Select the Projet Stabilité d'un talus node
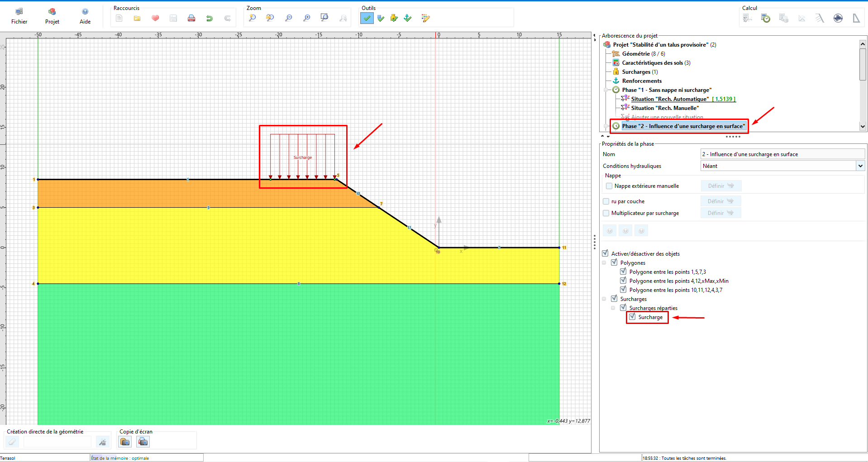868x462 pixels. [x=664, y=45]
